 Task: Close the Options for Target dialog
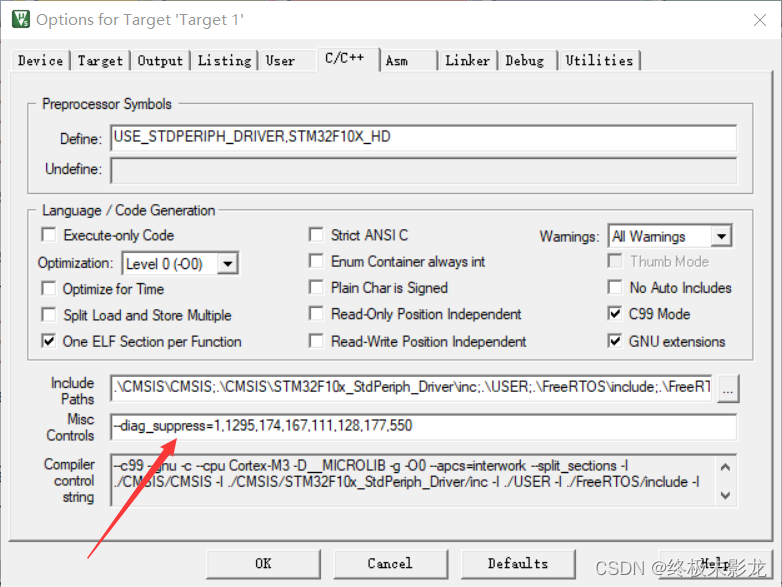pyautogui.click(x=760, y=20)
